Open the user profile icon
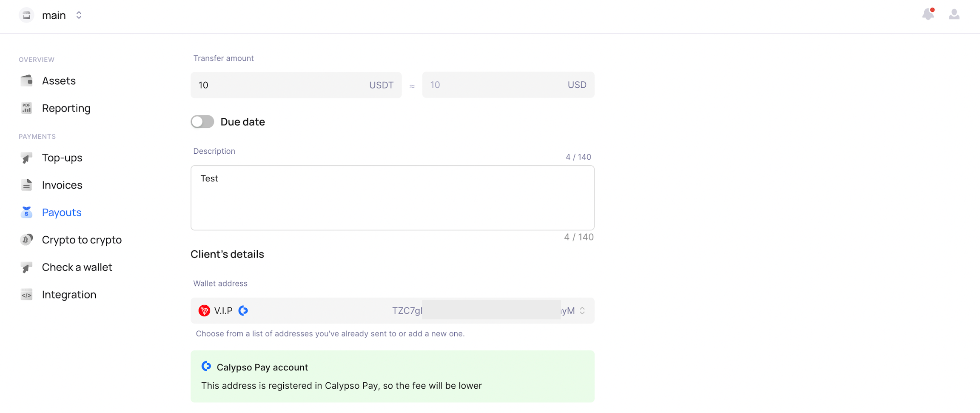980x413 pixels. 954,14
